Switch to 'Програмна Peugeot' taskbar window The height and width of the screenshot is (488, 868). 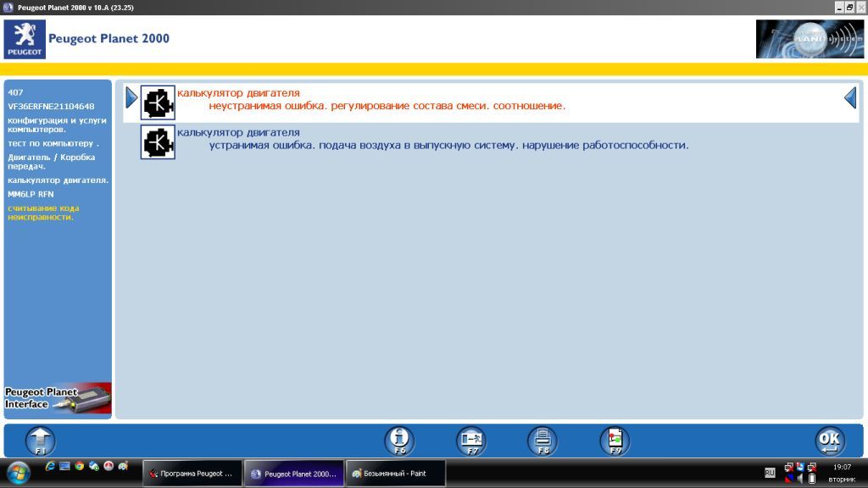192,474
